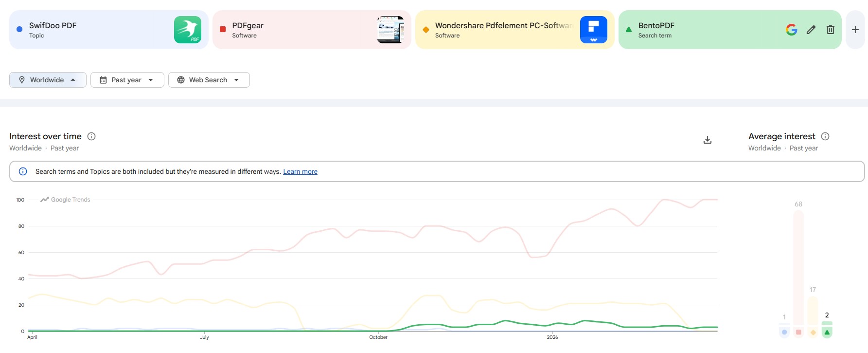This screenshot has height=353, width=868.
Task: Select the Wondershare Pdfelement chip
Action: tap(515, 30)
